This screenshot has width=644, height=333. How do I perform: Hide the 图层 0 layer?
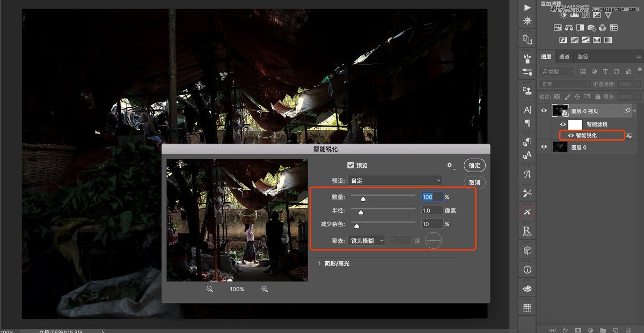click(544, 147)
